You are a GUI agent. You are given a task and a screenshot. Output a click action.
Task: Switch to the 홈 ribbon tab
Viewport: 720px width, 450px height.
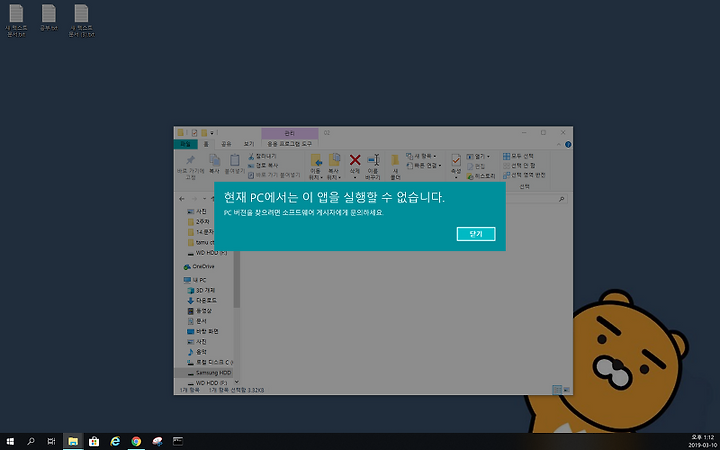click(x=206, y=144)
